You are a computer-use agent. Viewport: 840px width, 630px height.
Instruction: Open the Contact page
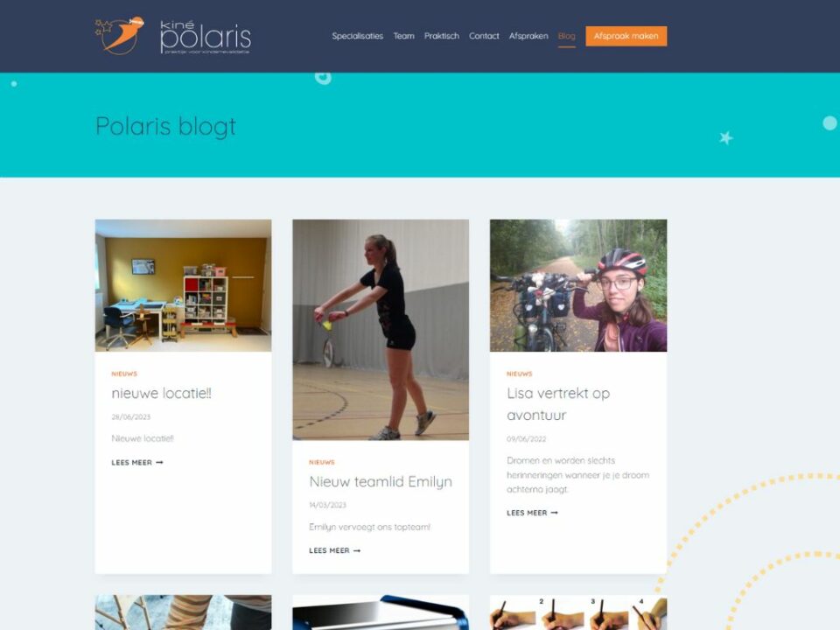(x=484, y=36)
